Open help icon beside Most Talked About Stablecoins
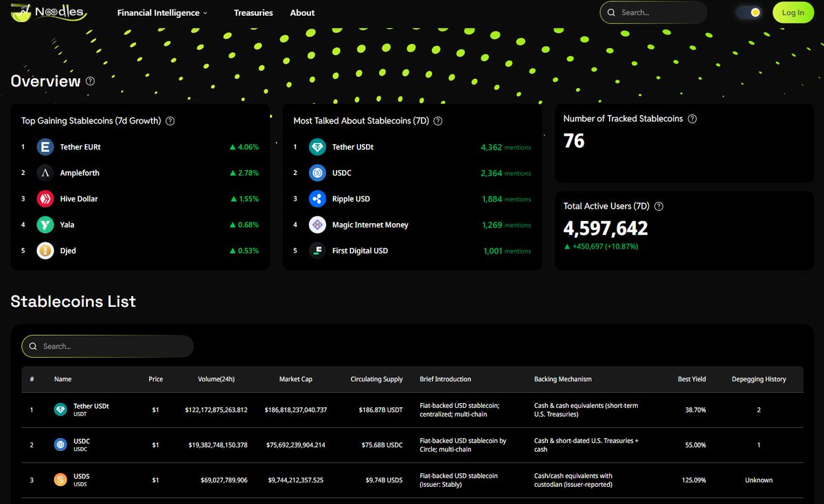Image resolution: width=824 pixels, height=504 pixels. tap(438, 121)
